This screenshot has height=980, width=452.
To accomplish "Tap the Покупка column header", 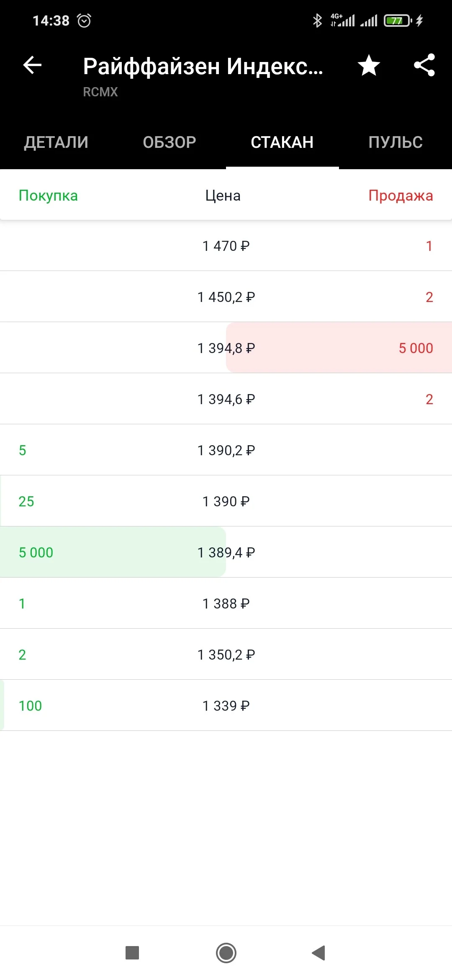I will point(48,196).
